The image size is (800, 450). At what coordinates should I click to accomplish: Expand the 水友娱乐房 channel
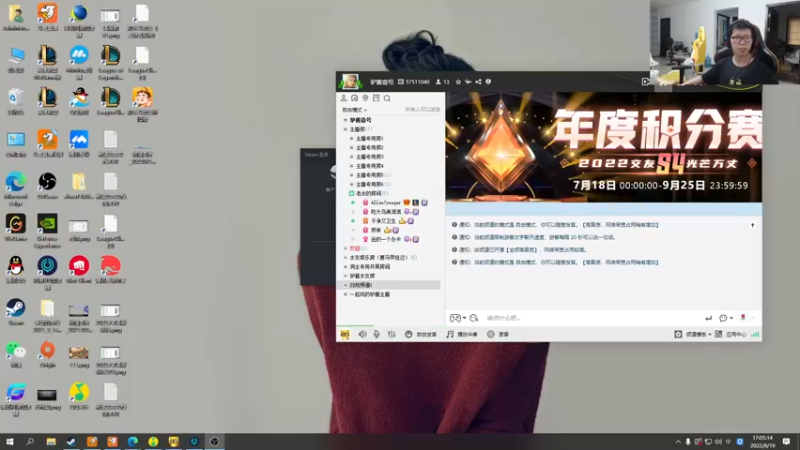tap(345, 258)
